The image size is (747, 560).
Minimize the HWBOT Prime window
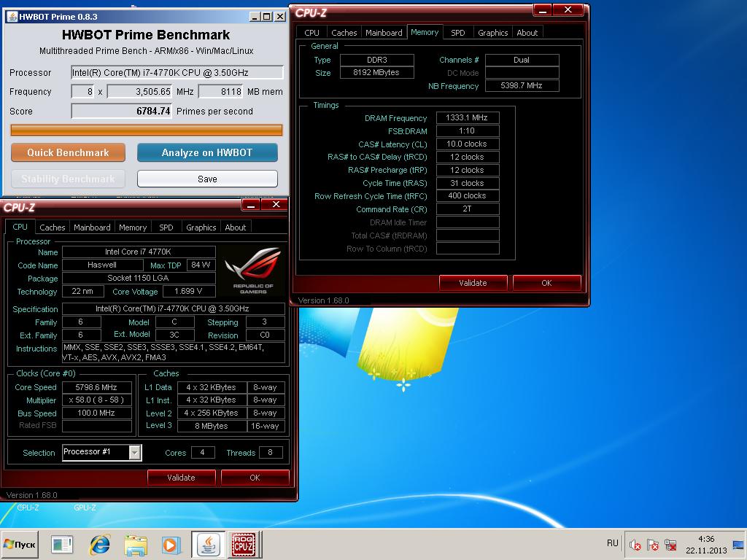255,17
